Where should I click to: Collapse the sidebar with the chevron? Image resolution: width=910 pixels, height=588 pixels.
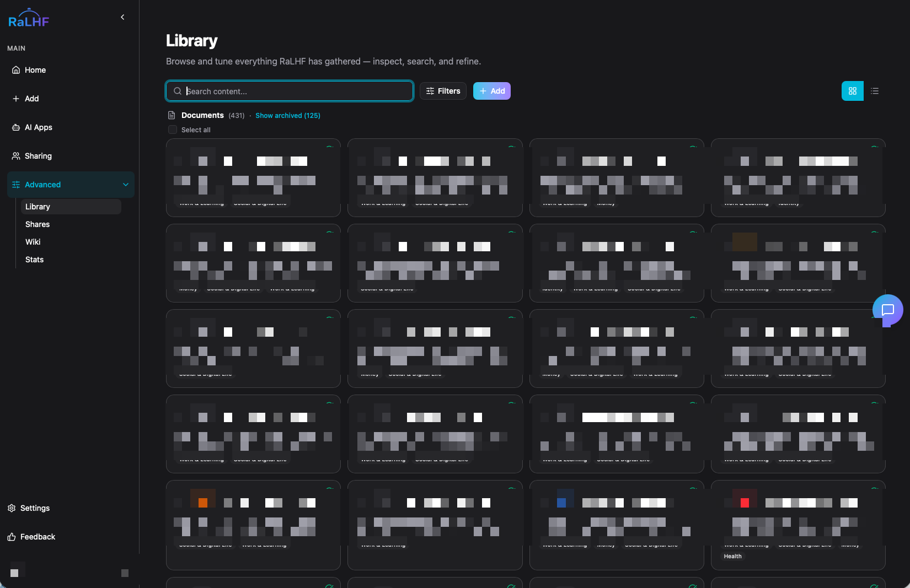[x=122, y=17]
